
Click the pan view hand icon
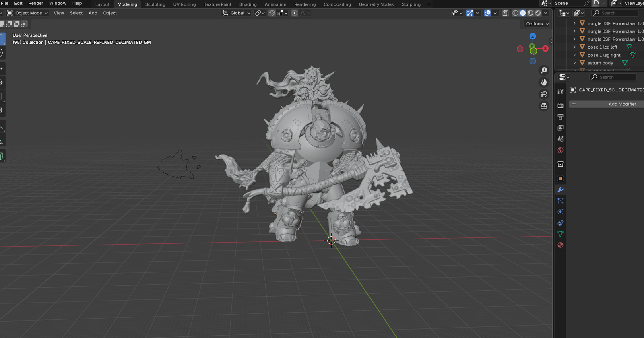click(x=544, y=82)
